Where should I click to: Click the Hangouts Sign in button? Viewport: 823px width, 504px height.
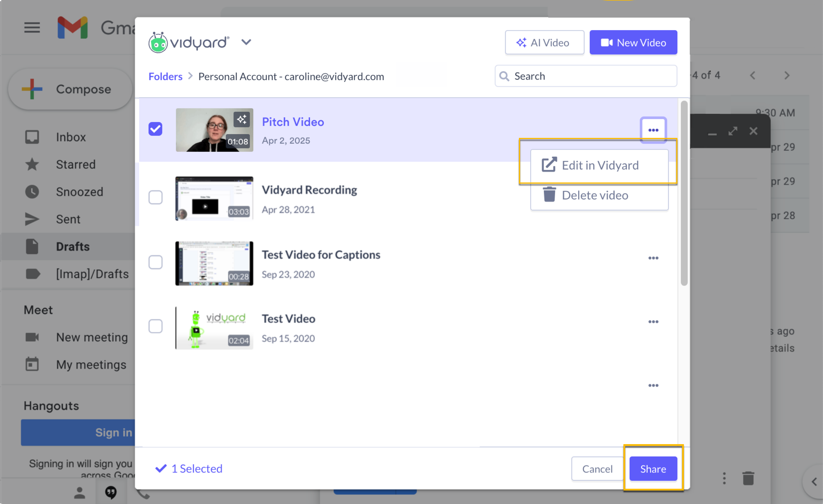click(78, 433)
